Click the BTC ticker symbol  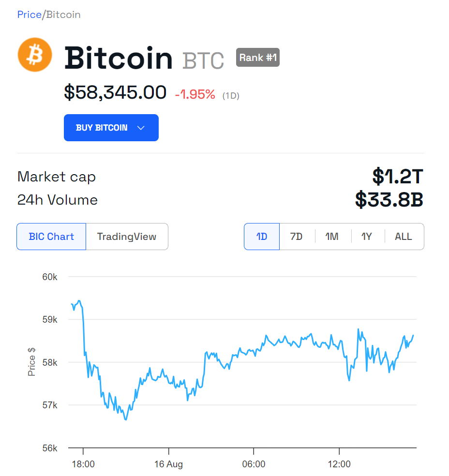point(203,61)
